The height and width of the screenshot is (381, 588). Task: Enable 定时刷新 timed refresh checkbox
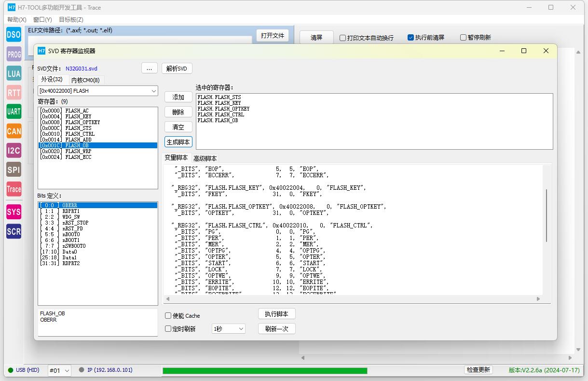(180, 329)
